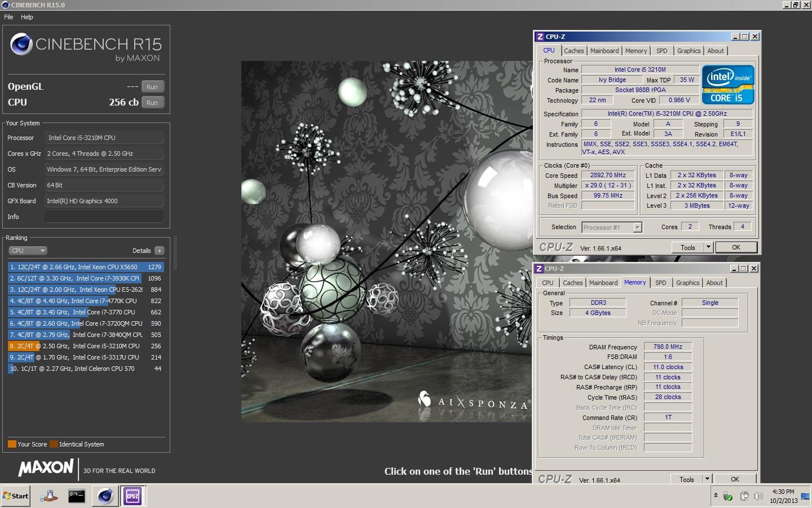Open the volume tray icon
The height and width of the screenshot is (508, 812).
[x=758, y=496]
